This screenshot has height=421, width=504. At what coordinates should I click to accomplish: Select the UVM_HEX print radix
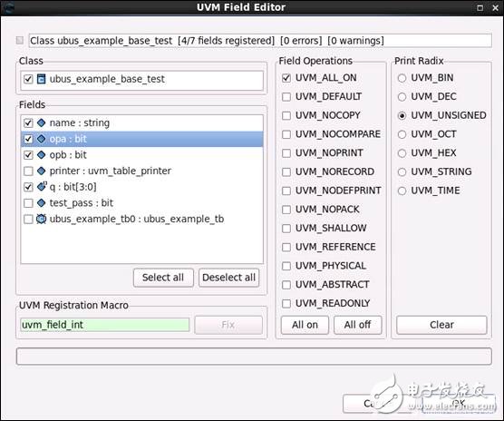coord(402,153)
